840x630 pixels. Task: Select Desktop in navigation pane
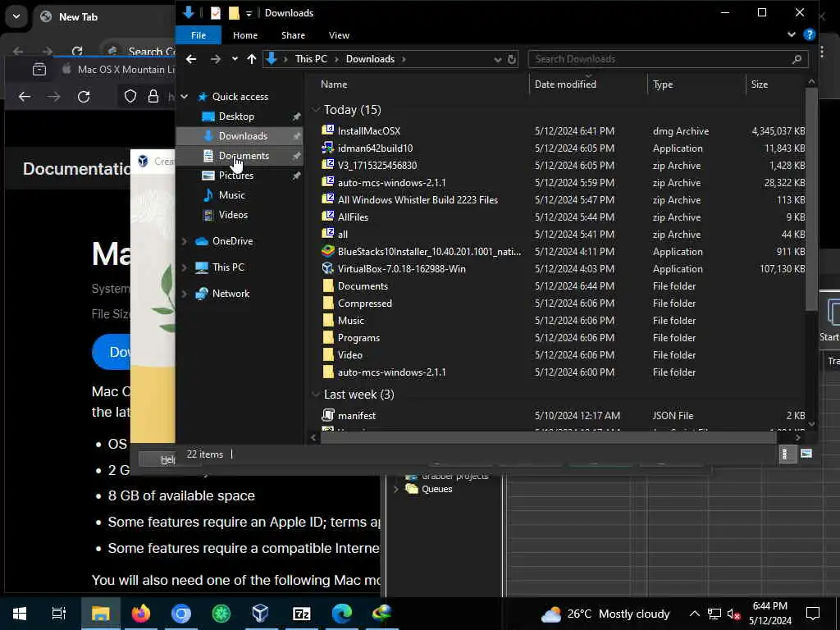pos(236,116)
